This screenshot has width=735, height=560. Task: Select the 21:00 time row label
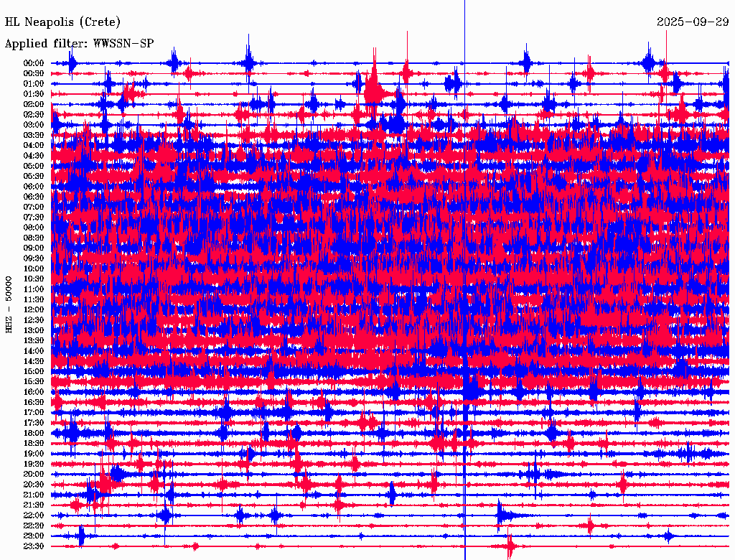pyautogui.click(x=34, y=495)
